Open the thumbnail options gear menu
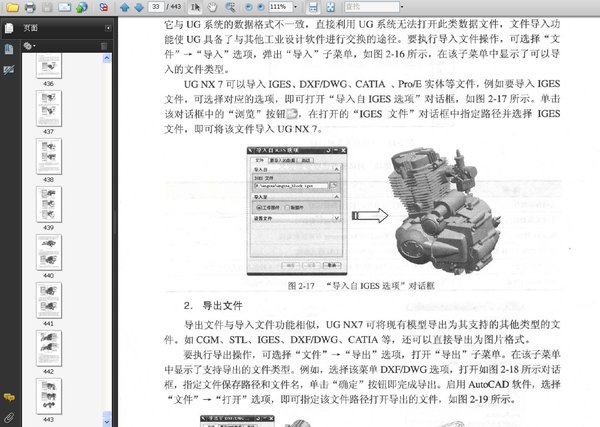 point(29,46)
